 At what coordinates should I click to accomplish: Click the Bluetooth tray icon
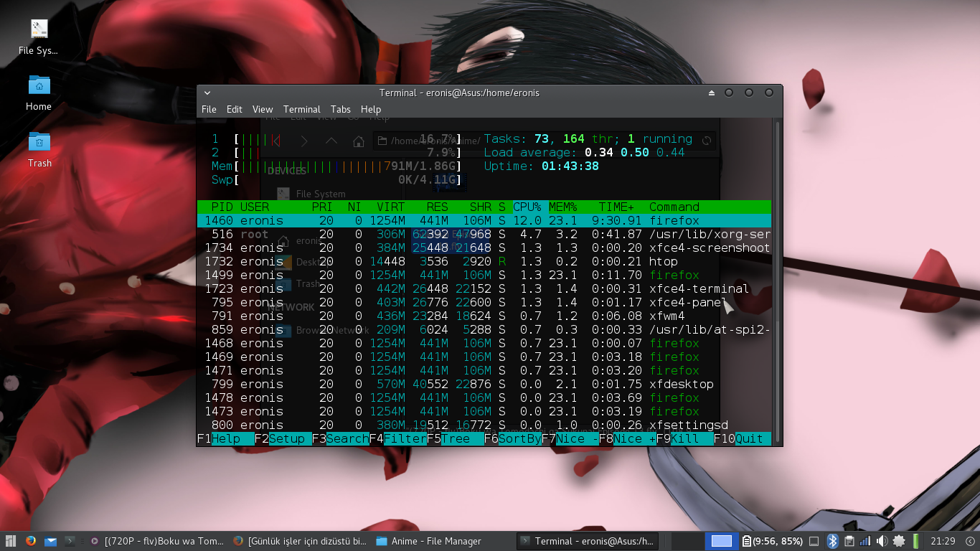click(x=833, y=541)
